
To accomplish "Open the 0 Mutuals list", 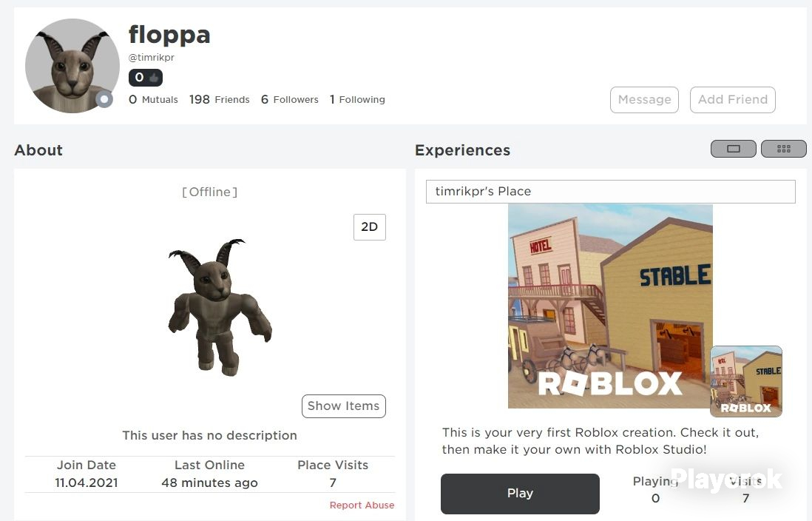I will click(153, 99).
